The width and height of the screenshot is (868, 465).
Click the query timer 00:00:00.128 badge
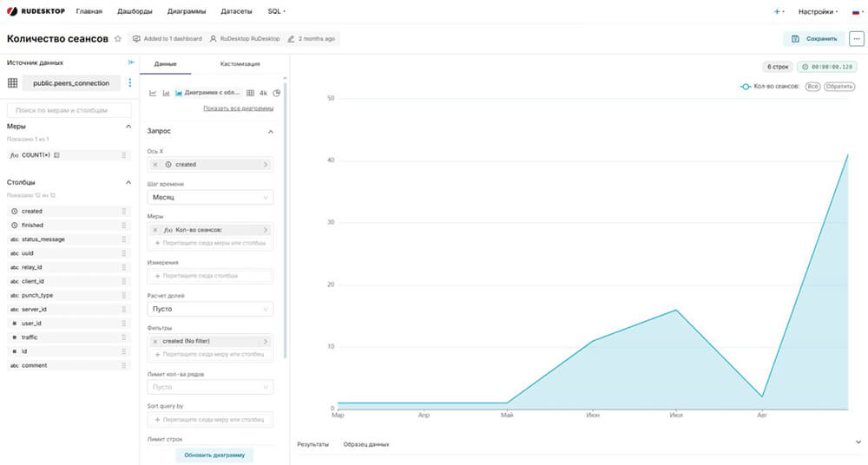(826, 67)
